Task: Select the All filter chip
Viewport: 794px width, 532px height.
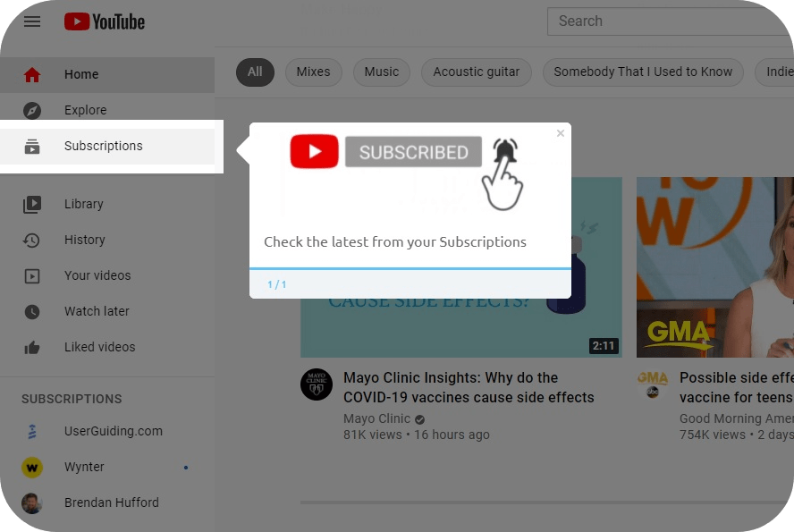Action: coord(255,72)
